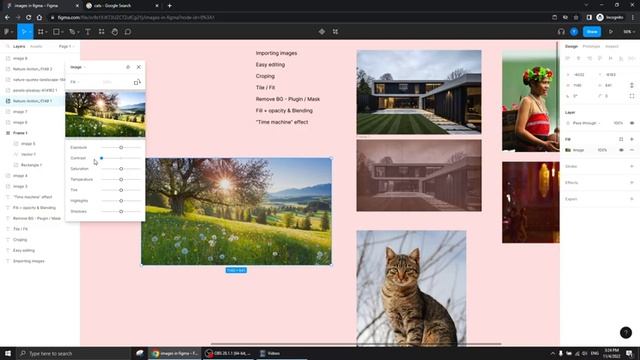This screenshot has height=360, width=640.
Task: Open a new browser tab
Action: [x=169, y=6]
